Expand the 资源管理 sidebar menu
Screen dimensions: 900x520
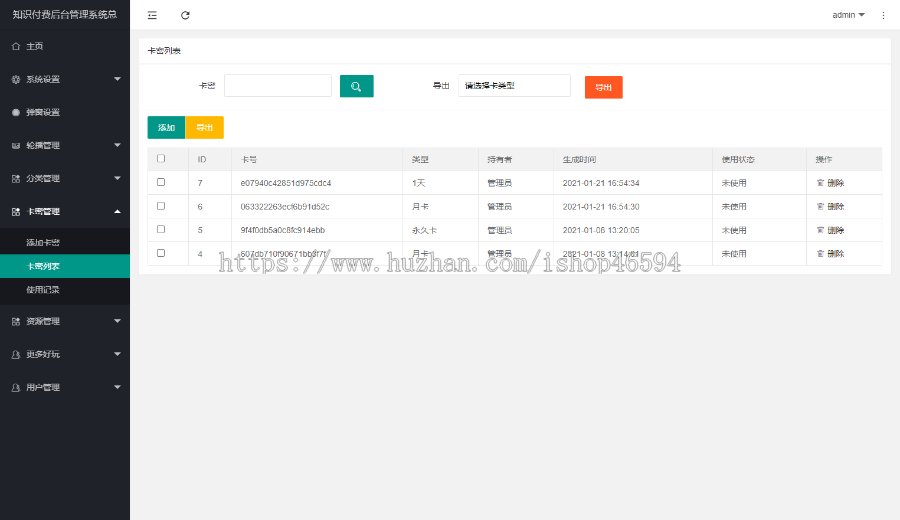point(65,321)
